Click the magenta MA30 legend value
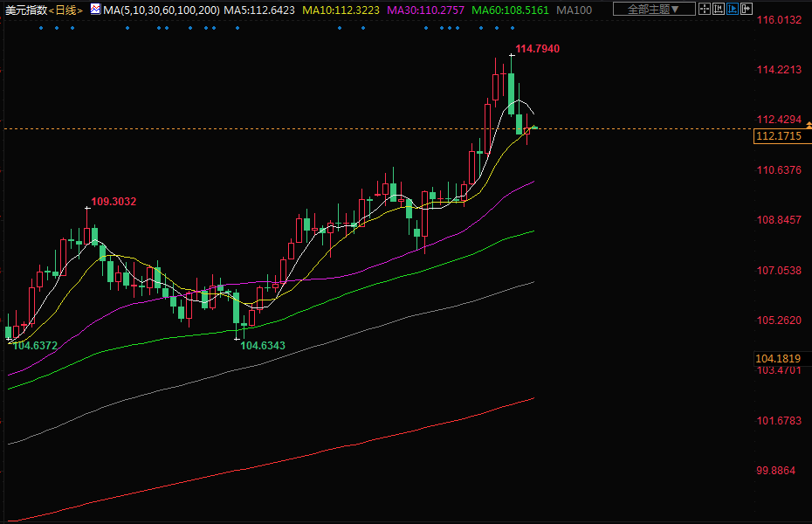The height and width of the screenshot is (524, 812). pos(426,10)
